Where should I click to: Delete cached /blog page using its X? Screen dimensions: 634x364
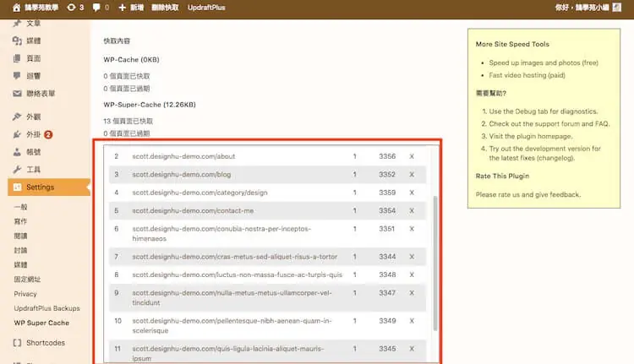click(x=412, y=175)
